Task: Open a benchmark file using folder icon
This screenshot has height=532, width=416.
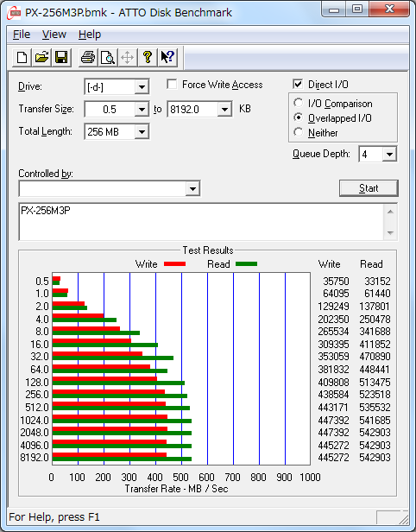Action: pyautogui.click(x=41, y=57)
